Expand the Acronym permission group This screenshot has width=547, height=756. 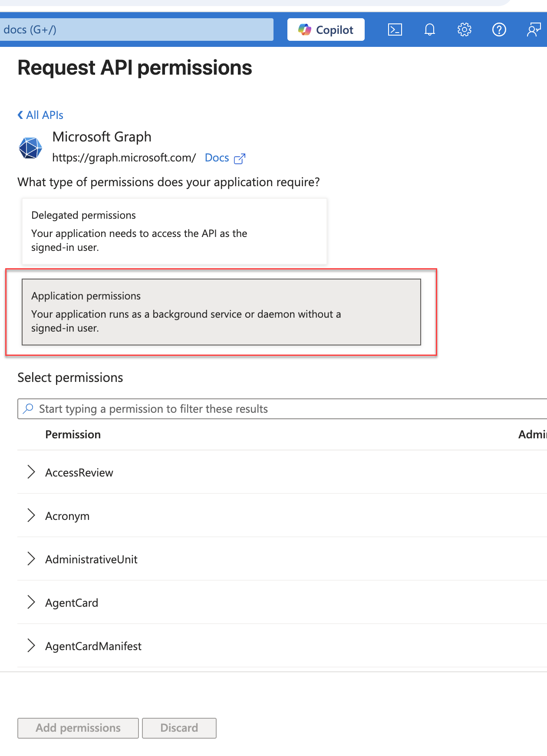pyautogui.click(x=31, y=516)
